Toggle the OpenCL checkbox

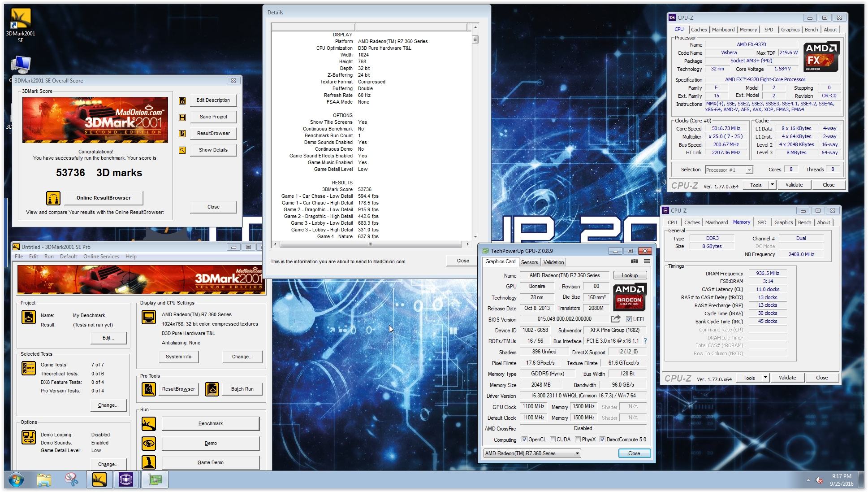click(x=524, y=440)
